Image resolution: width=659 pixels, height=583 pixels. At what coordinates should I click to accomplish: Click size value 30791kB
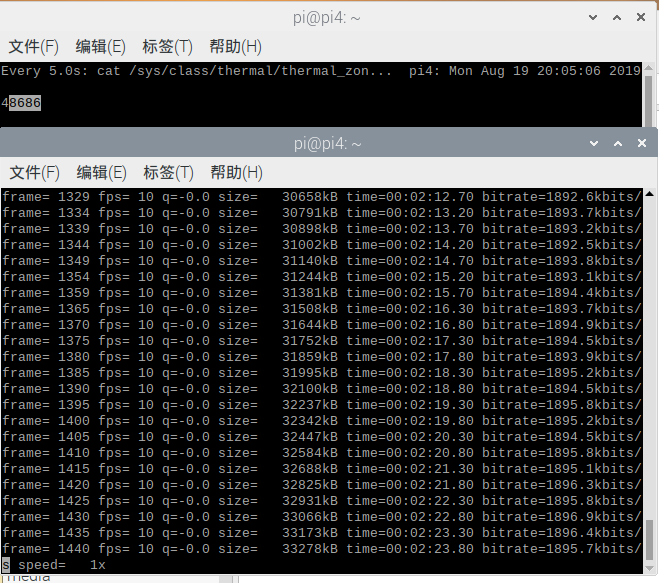pos(310,213)
